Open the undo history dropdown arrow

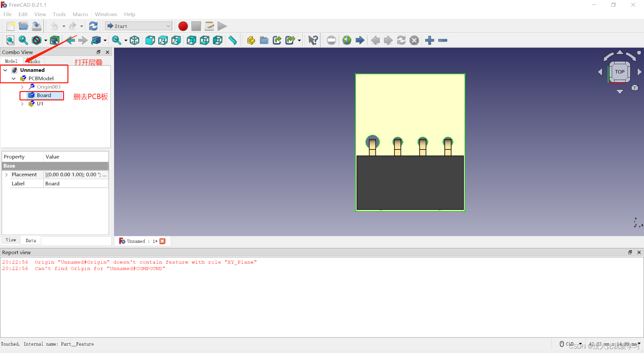click(64, 26)
